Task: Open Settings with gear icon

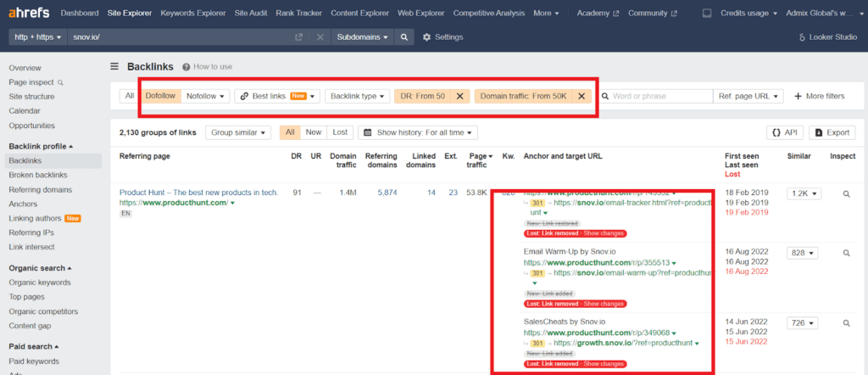Action: coord(442,37)
